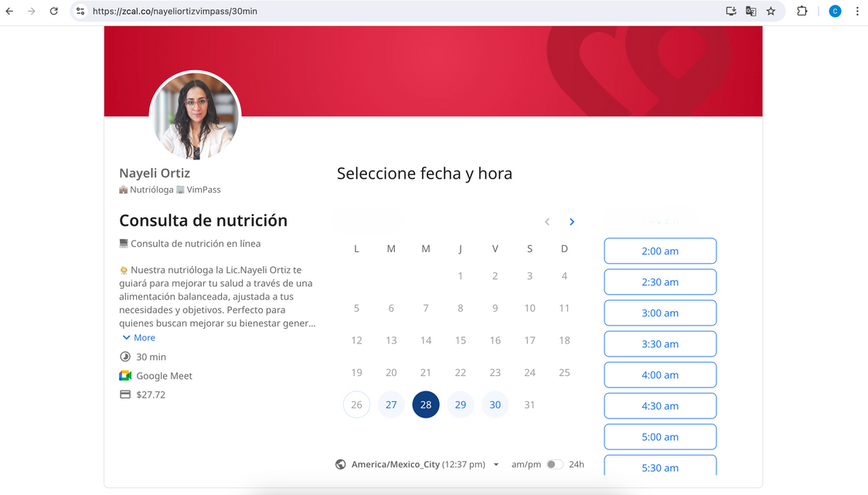
Task: Select day 29 on the calendar
Action: pyautogui.click(x=461, y=405)
